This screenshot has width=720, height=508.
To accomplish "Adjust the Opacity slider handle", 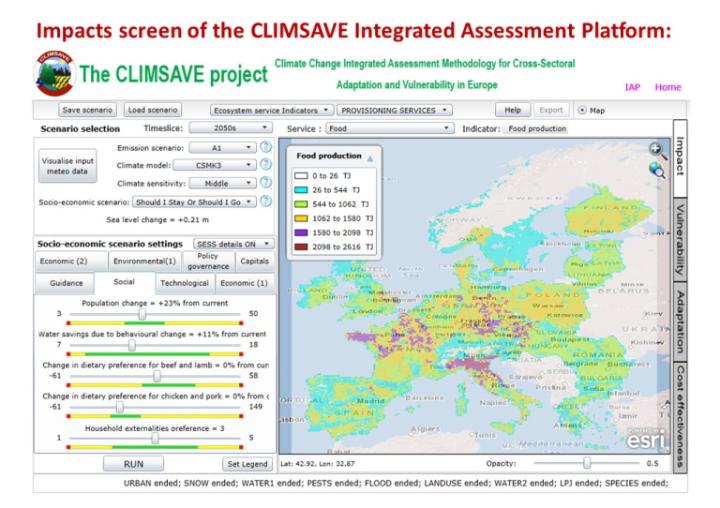I will point(587,464).
